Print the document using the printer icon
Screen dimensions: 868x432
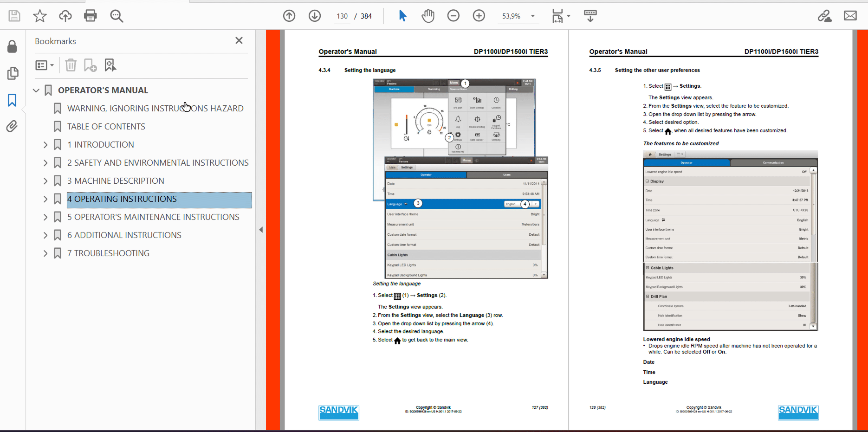[x=91, y=16]
